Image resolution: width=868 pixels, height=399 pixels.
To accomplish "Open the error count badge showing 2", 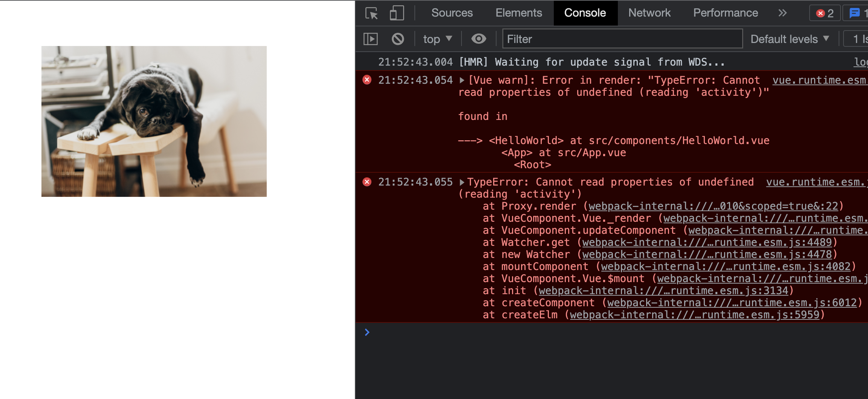I will tap(825, 13).
